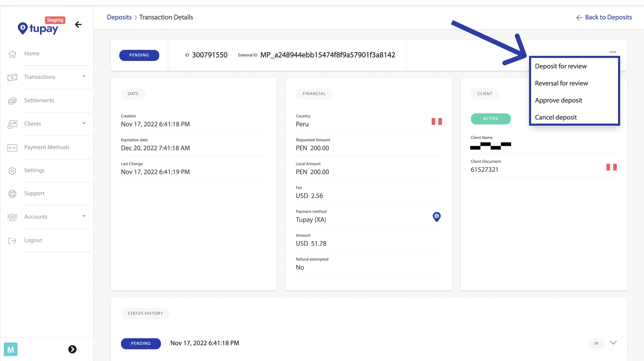Click the Home icon in sidebar

pos(12,54)
